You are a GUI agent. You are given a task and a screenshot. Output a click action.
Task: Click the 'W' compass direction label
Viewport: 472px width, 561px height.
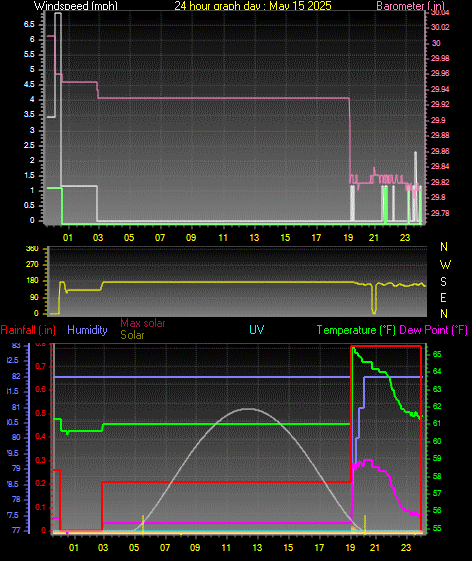point(445,265)
